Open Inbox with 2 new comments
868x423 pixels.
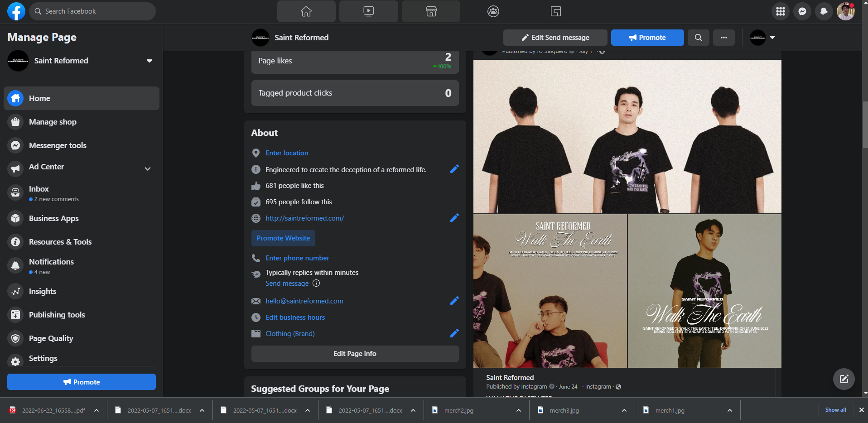click(82, 193)
